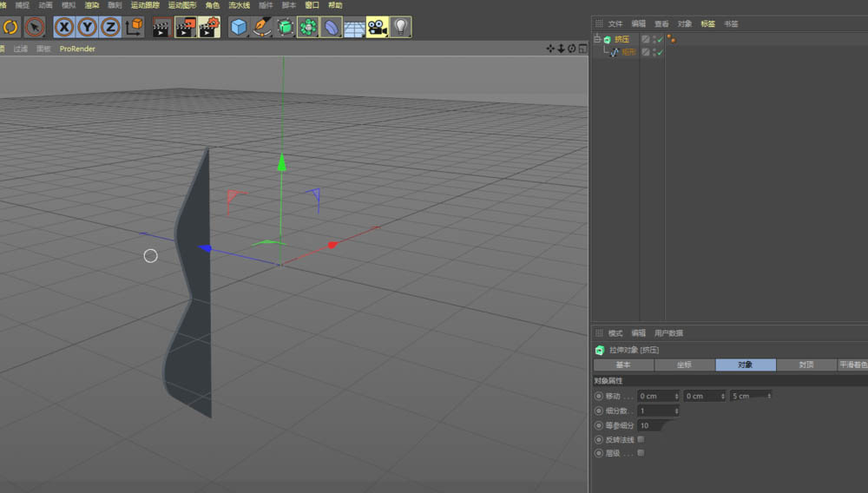Image resolution: width=868 pixels, height=493 pixels.
Task: Toggle the X axis lock button
Action: (64, 27)
